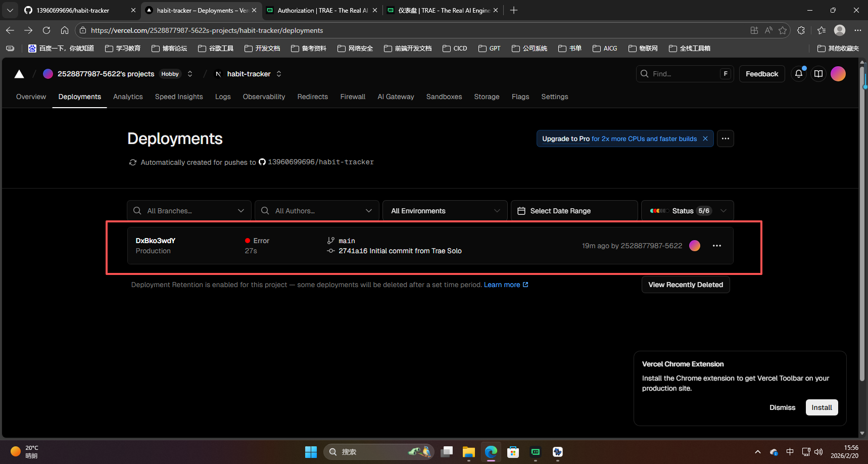Click the Edge browser taskbar icon

(491, 452)
